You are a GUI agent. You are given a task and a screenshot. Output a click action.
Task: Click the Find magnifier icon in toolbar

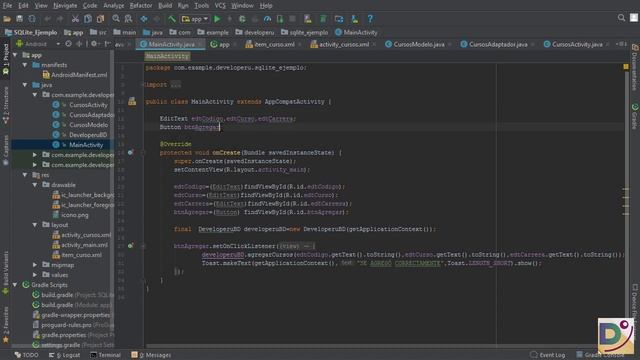[x=116, y=19]
